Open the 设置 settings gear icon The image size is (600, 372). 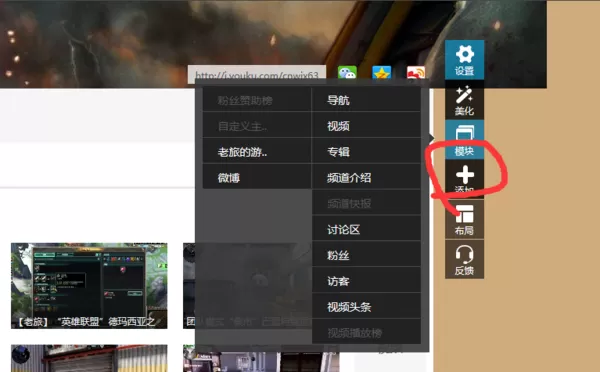point(464,60)
